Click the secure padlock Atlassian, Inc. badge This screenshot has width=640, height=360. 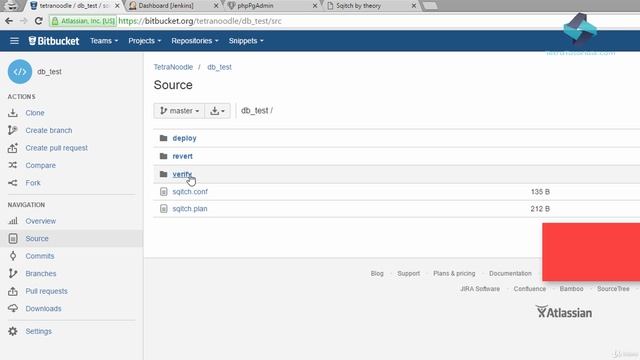[83, 21]
